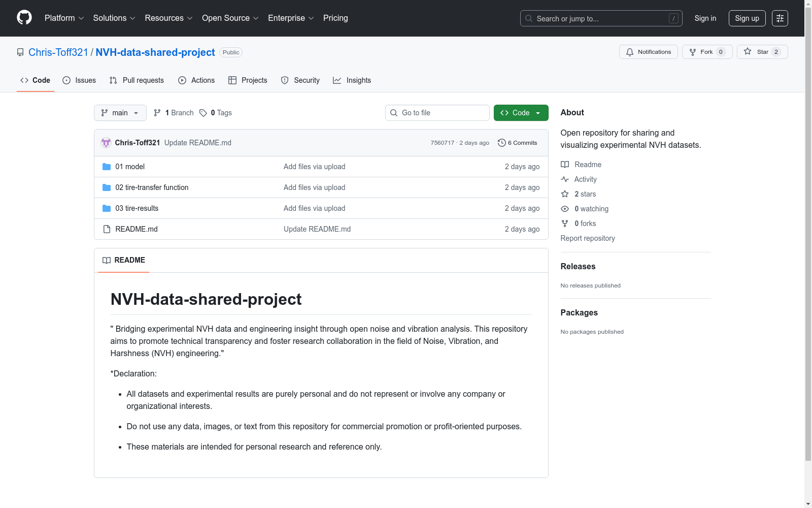Click the Sign in link
This screenshot has height=508, width=812.
tap(705, 18)
